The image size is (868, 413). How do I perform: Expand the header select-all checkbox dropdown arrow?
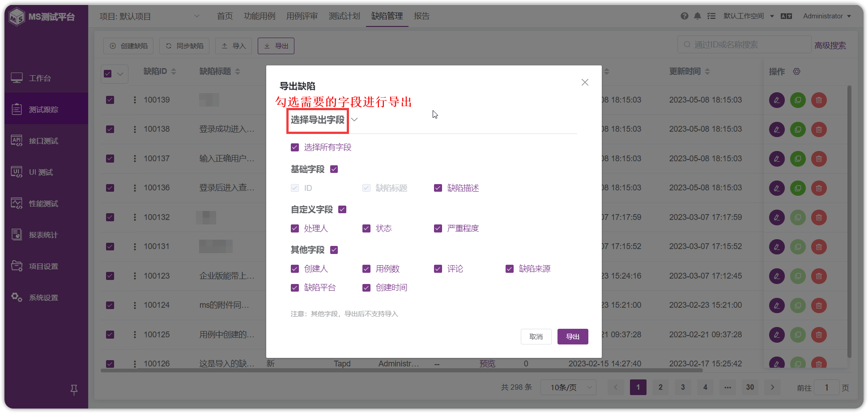pos(120,74)
